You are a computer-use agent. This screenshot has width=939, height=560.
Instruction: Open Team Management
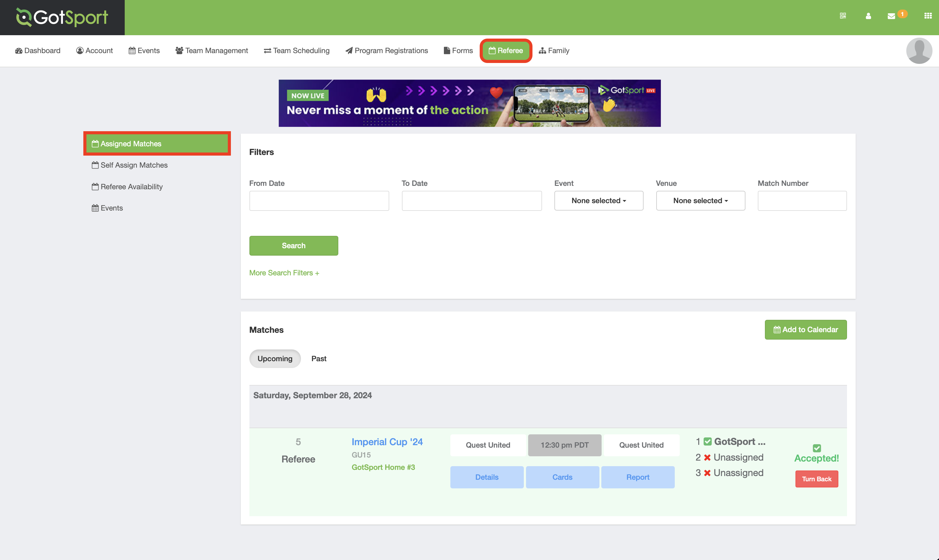coord(212,51)
